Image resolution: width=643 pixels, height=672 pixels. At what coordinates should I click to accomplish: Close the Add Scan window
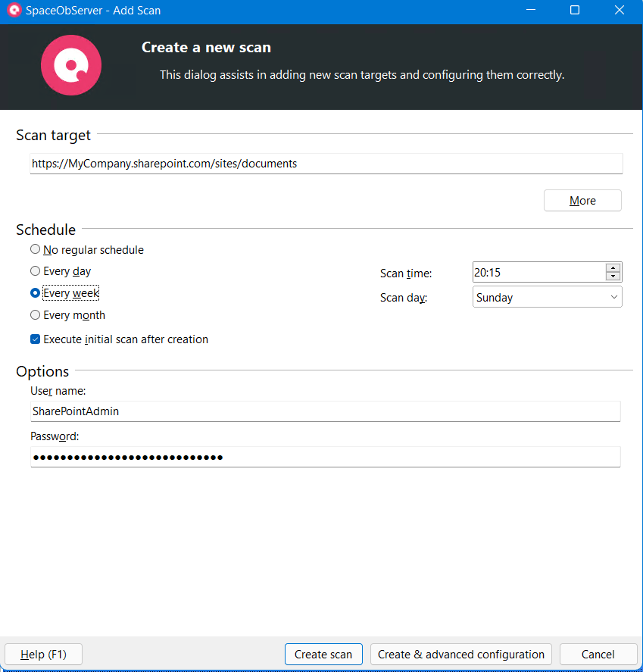[620, 10]
